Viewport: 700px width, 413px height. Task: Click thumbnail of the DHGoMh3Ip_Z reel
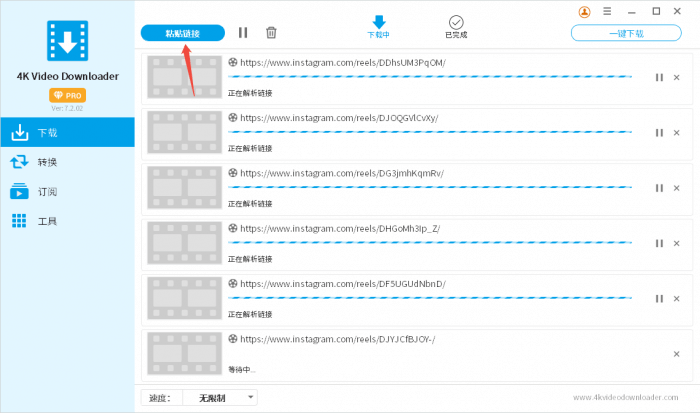184,243
